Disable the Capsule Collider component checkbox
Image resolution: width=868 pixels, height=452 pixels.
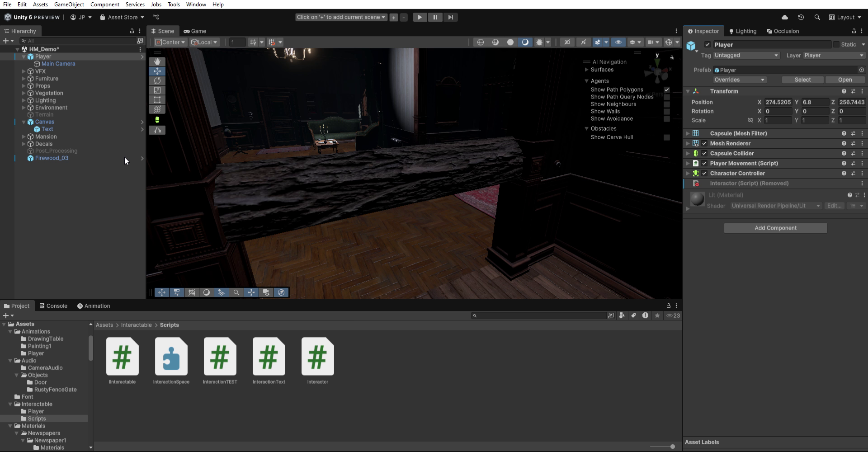704,153
